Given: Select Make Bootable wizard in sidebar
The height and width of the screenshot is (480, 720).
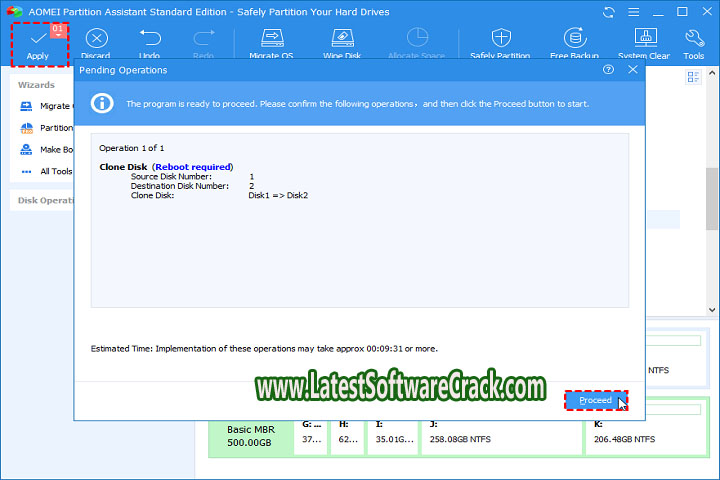Looking at the screenshot, I should point(45,149).
